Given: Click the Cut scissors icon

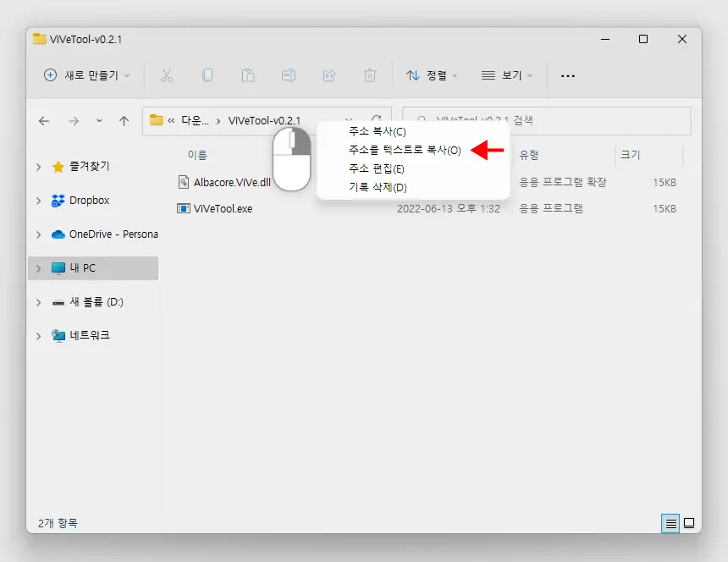Looking at the screenshot, I should coord(167,75).
